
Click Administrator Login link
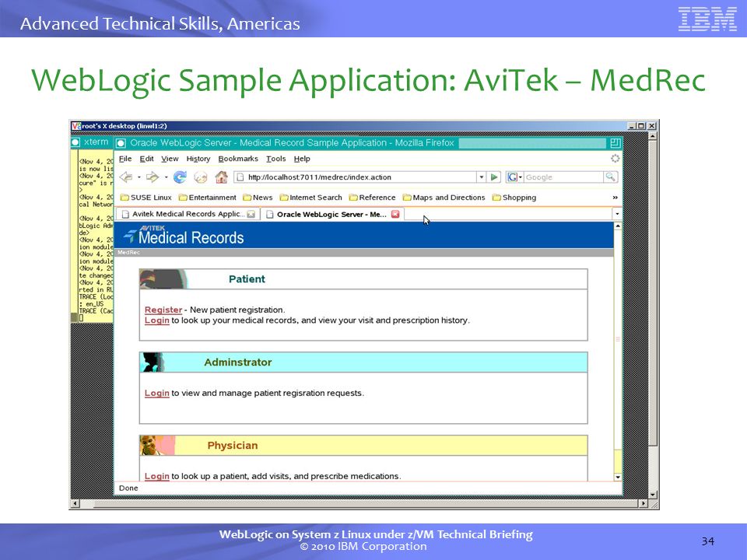tap(156, 393)
